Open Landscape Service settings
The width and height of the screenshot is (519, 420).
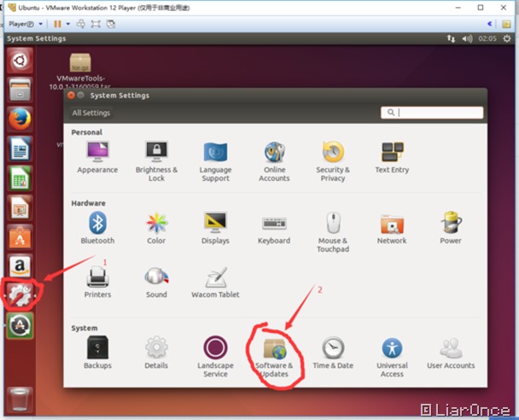click(215, 357)
